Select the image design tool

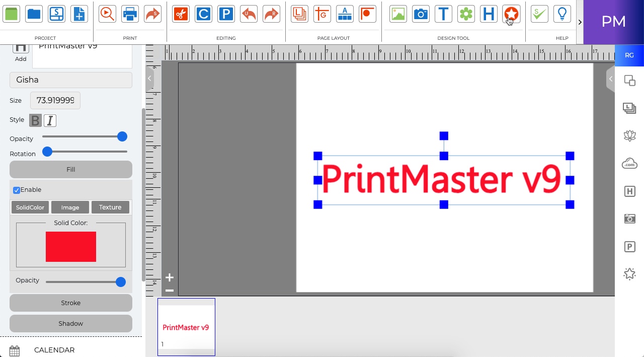pyautogui.click(x=398, y=14)
